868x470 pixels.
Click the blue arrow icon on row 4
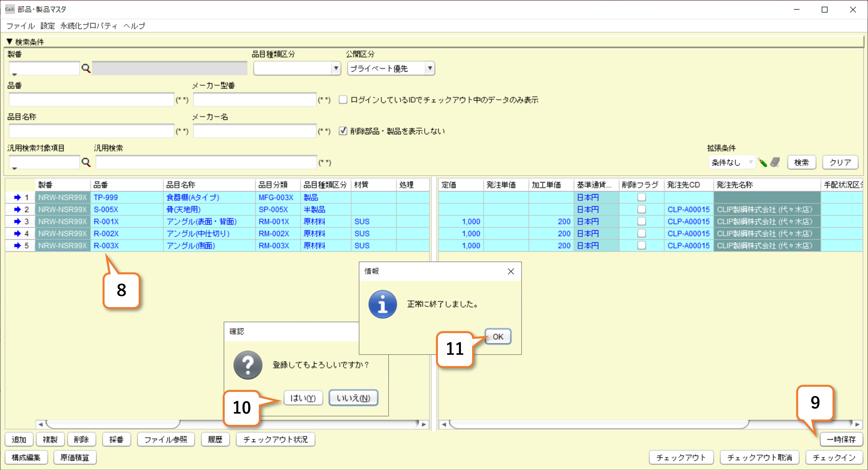pos(18,234)
